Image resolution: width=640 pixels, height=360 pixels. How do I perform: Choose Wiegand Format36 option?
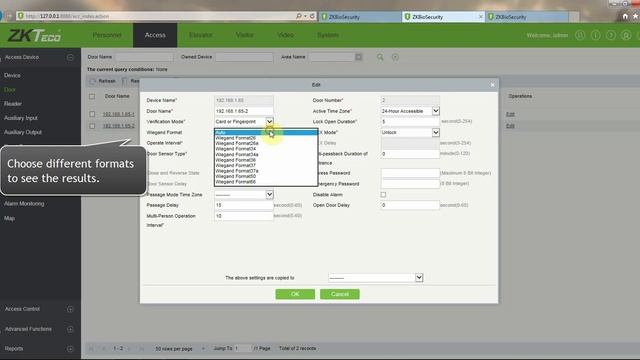click(x=266, y=160)
